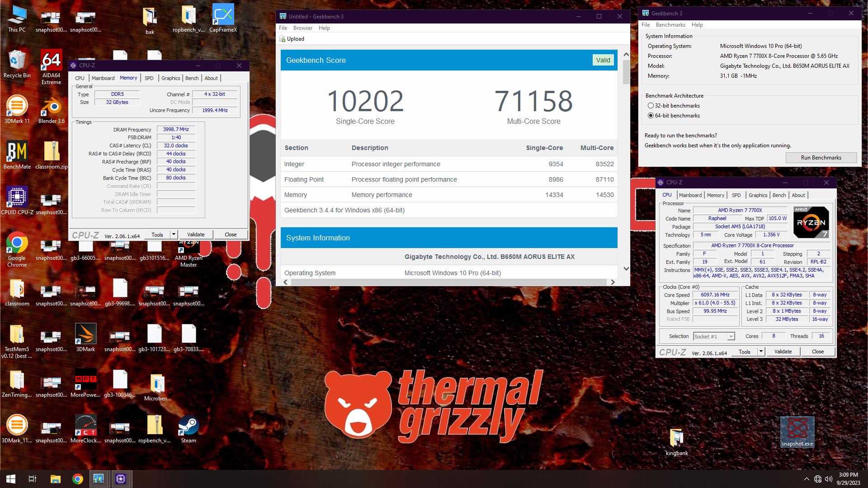Select the snapshot.exe desktop icon
868x488 pixels.
point(797,432)
